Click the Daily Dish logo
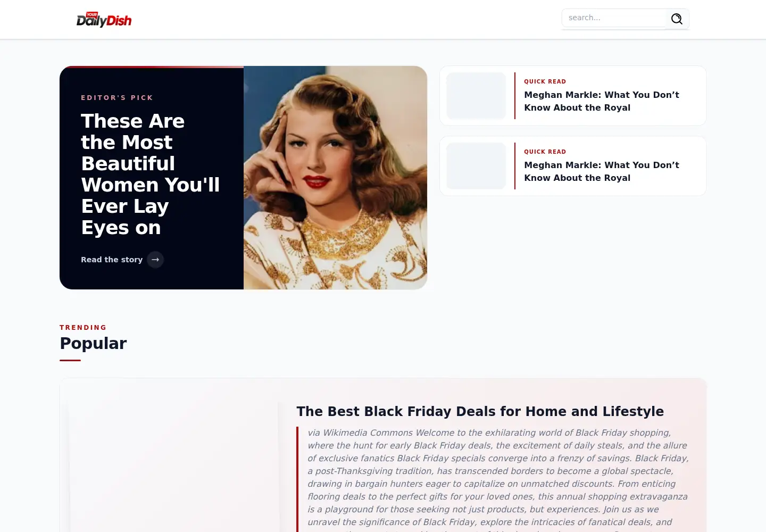The image size is (766, 532). tap(104, 20)
